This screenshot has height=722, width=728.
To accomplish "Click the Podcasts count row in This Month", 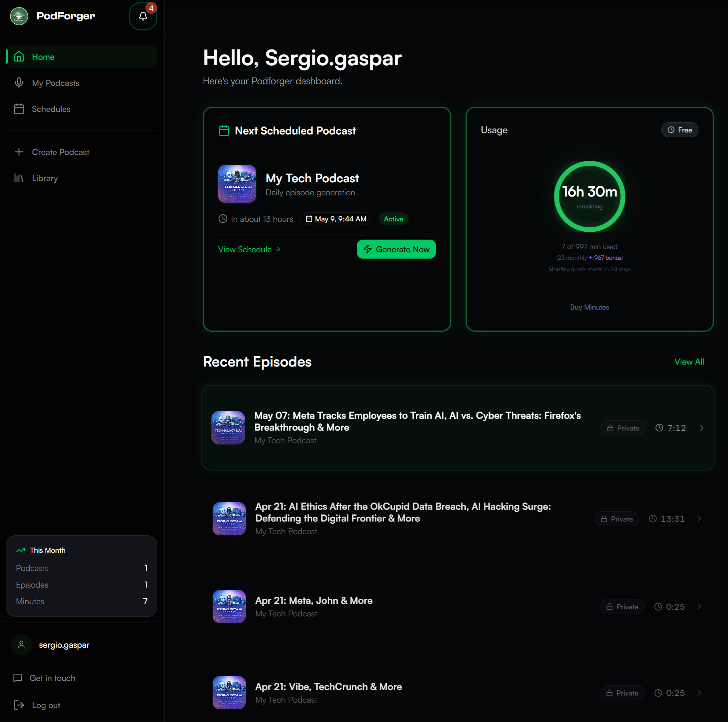I will pyautogui.click(x=81, y=568).
